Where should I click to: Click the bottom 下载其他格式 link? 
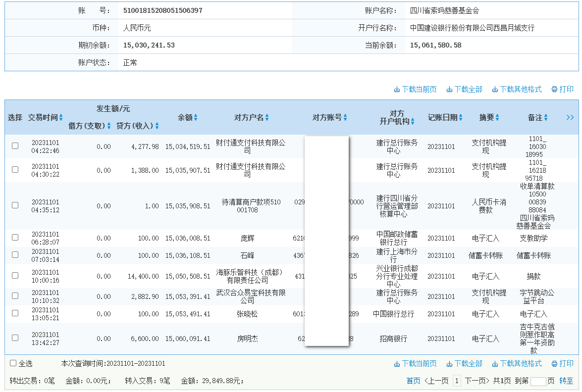click(517, 363)
